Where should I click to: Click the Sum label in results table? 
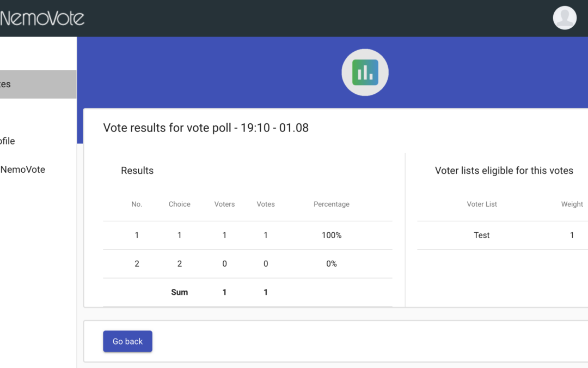(x=180, y=292)
